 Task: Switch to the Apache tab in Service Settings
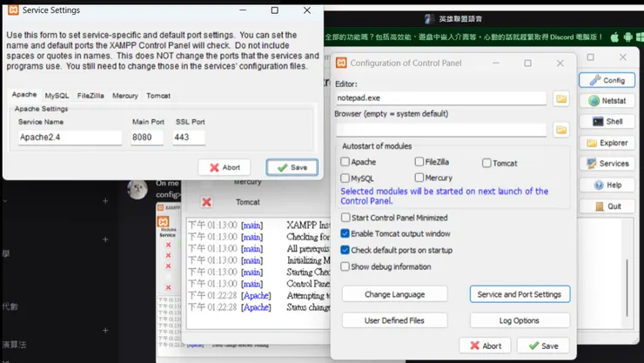(x=24, y=94)
